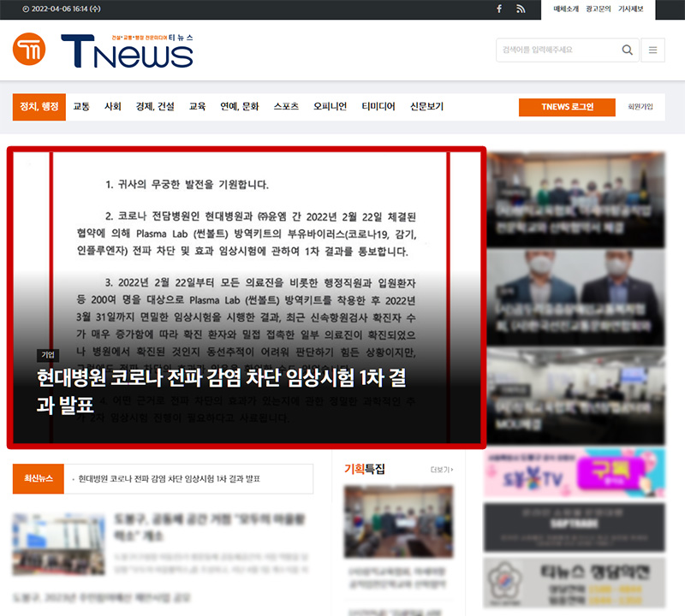Open the RSS feed icon
The width and height of the screenshot is (685, 616).
click(x=521, y=9)
